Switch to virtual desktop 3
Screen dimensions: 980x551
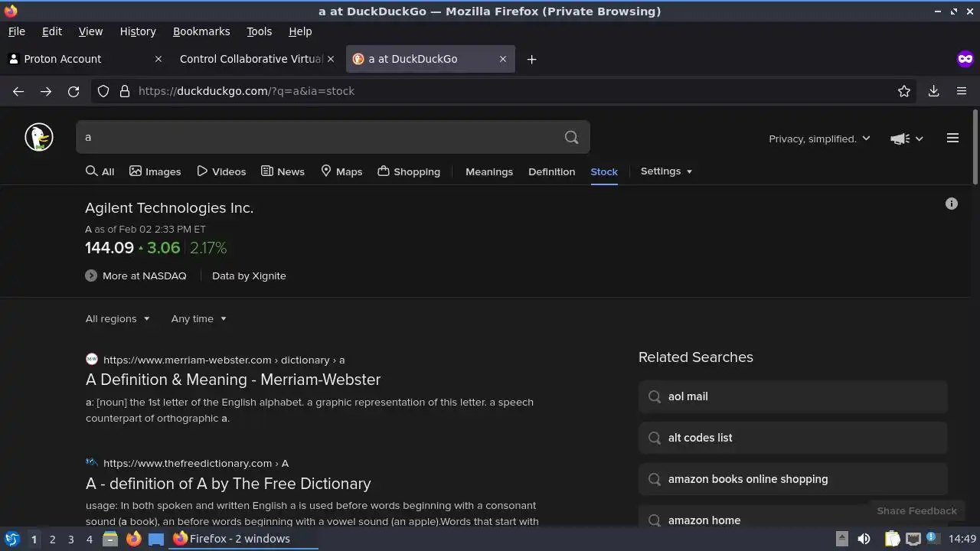70,540
